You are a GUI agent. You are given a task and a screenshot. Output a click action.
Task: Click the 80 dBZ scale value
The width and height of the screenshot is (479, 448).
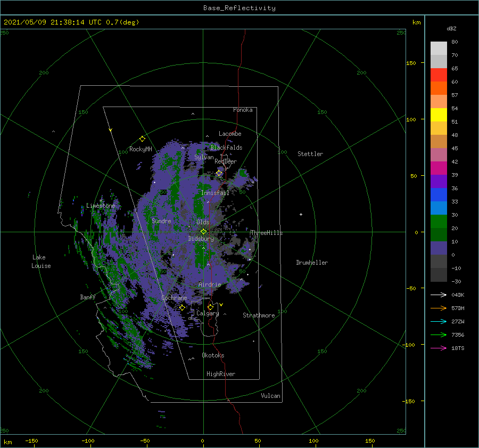tap(455, 42)
